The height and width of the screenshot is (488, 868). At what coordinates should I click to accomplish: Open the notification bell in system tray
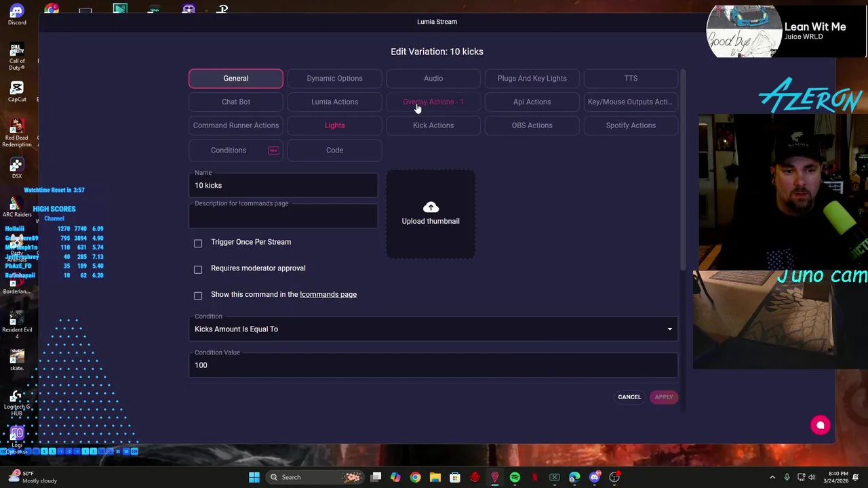[x=856, y=477]
